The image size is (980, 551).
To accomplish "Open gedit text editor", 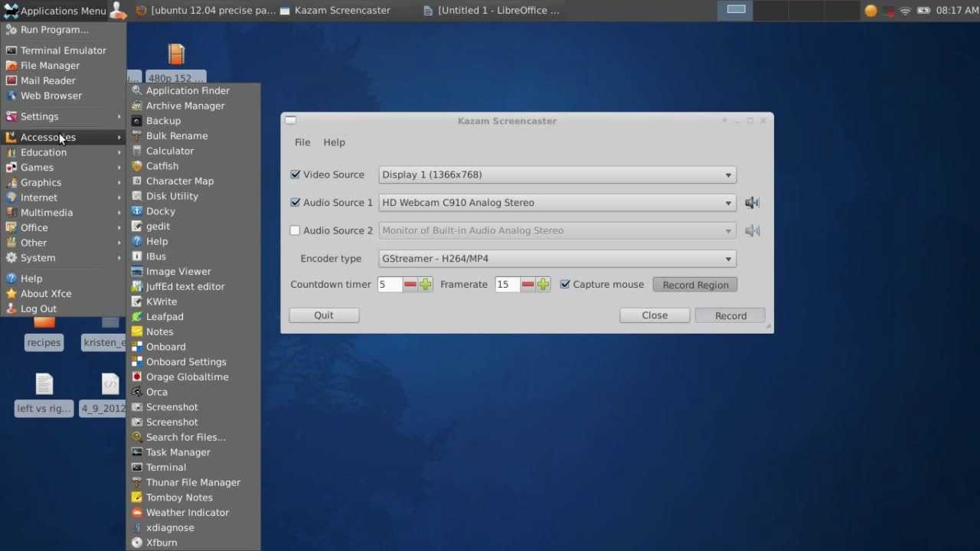I will [193, 227].
